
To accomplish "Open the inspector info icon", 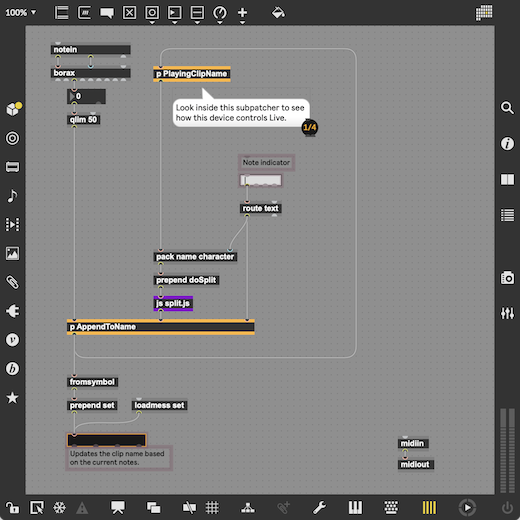I will click(507, 144).
